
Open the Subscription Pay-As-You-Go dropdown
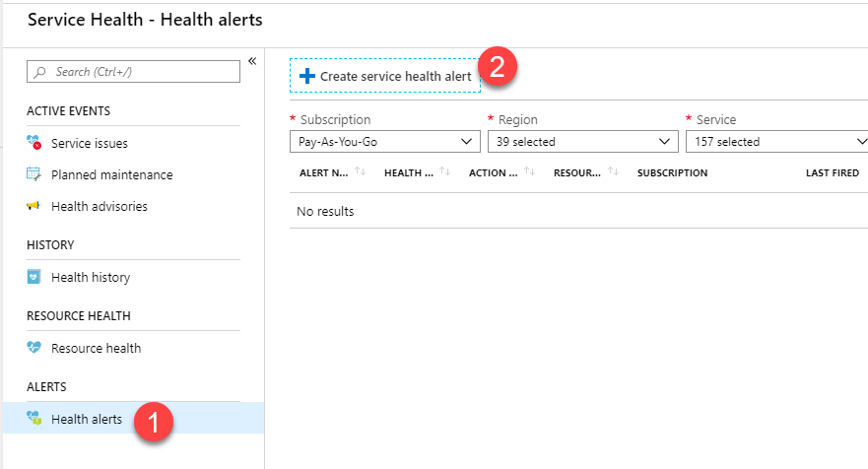[x=385, y=142]
